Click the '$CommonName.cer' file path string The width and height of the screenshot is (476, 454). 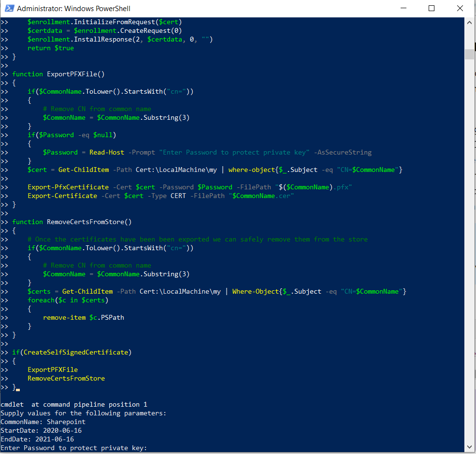tap(261, 196)
